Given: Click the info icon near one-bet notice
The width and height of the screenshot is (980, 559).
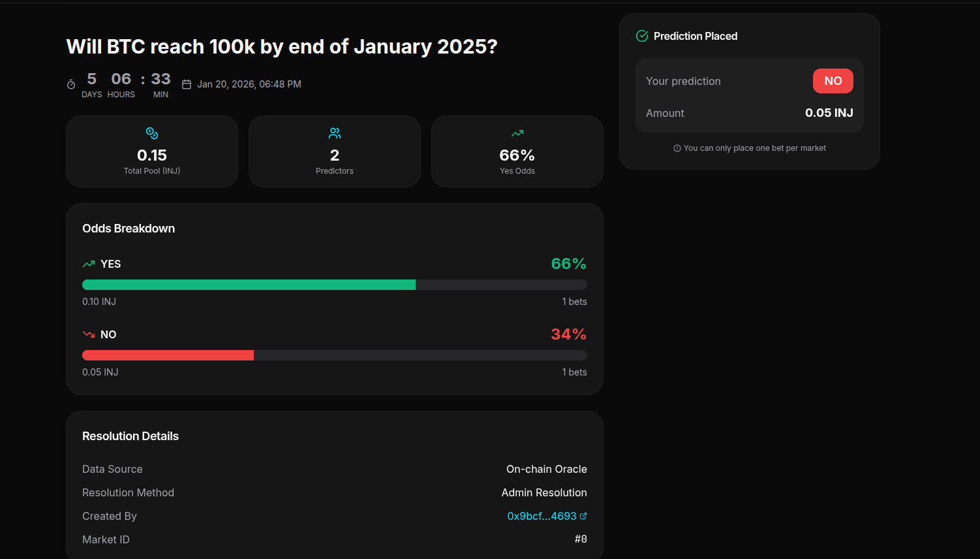Looking at the screenshot, I should 677,148.
